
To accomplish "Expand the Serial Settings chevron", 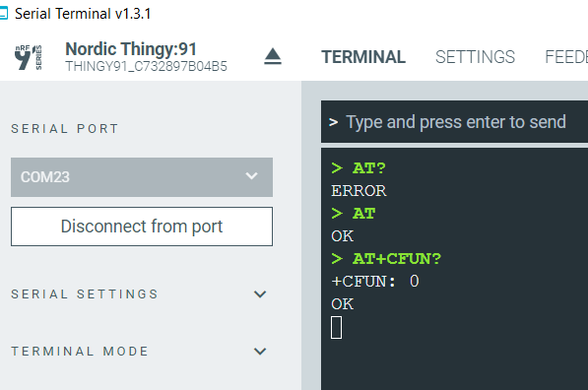I will coord(260,294).
